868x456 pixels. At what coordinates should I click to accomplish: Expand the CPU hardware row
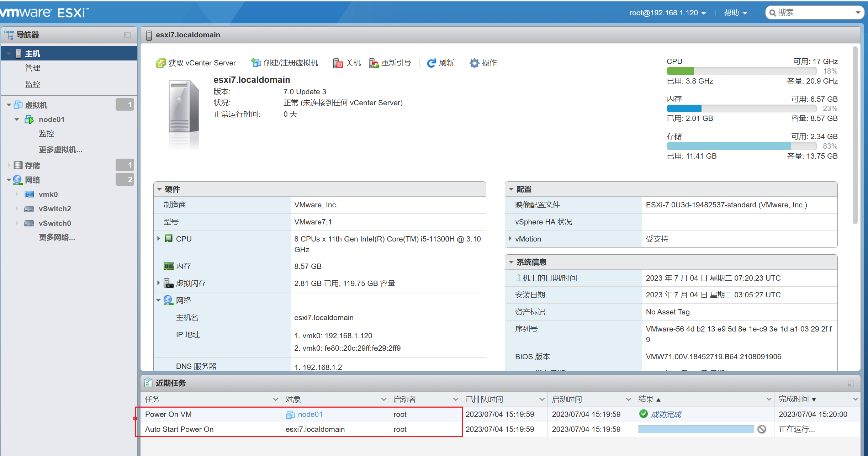pos(159,238)
